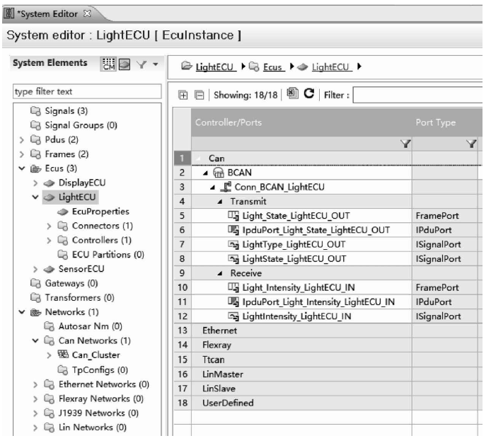Screen dimensions: 491x448
Task: Expand the Can_Cluster node
Action: coord(50,354)
